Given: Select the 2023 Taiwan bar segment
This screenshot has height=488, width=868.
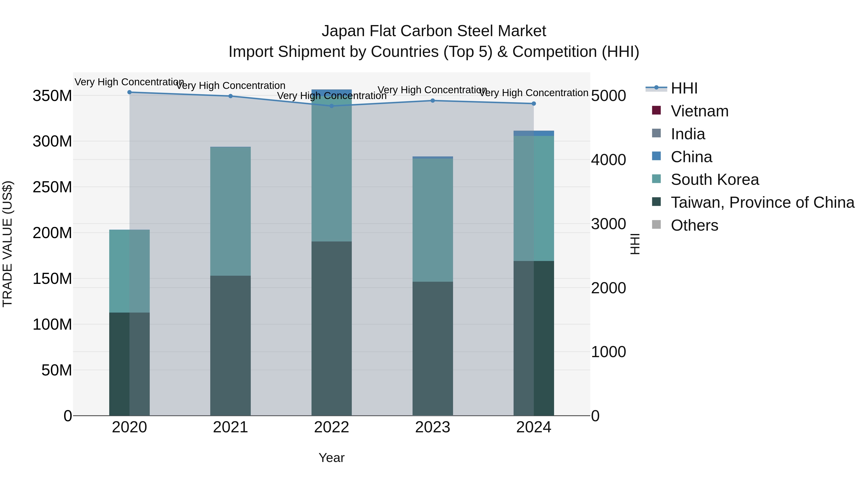Looking at the screenshot, I should coord(433,348).
